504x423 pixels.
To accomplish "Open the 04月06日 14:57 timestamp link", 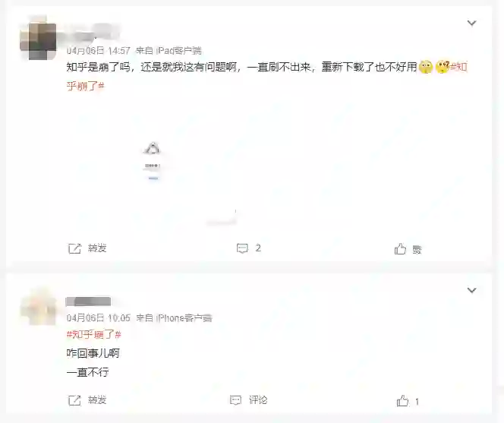I will pos(99,51).
